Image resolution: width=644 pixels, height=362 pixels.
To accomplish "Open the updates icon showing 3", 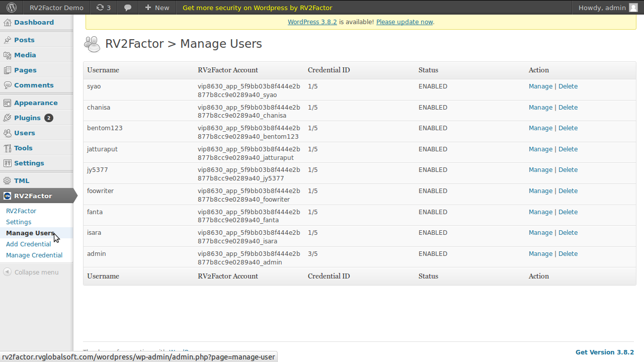I will (x=103, y=8).
